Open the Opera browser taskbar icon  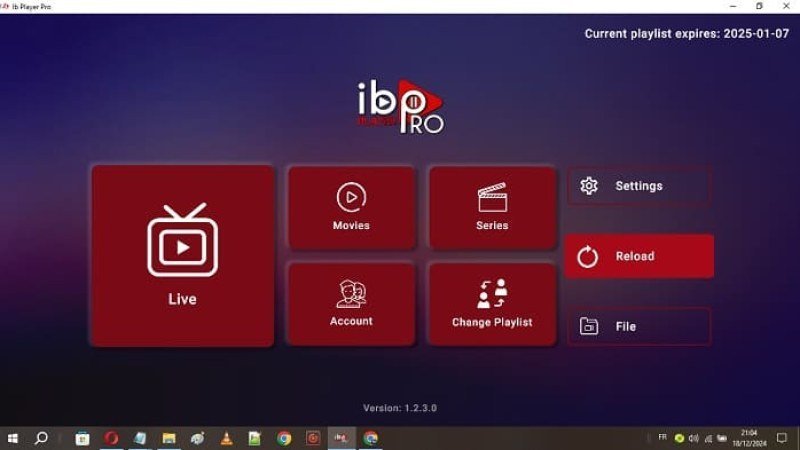tap(111, 438)
